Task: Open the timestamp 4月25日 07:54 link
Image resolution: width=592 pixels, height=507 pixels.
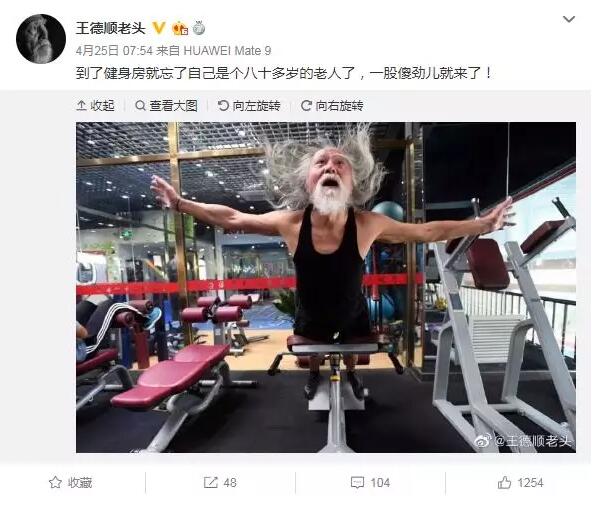Action: 114,51
